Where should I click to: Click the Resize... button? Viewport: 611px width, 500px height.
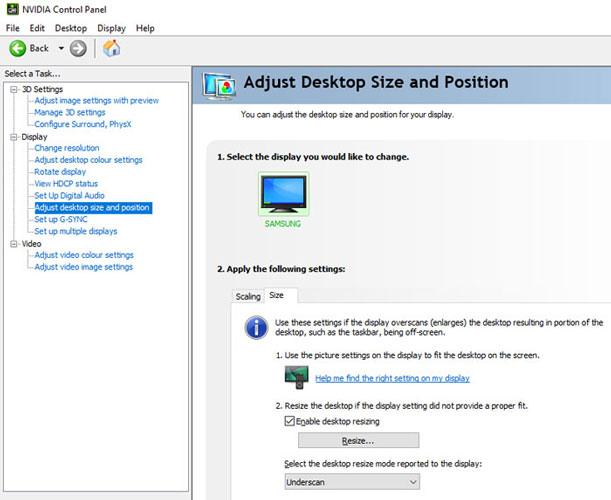coord(358,440)
